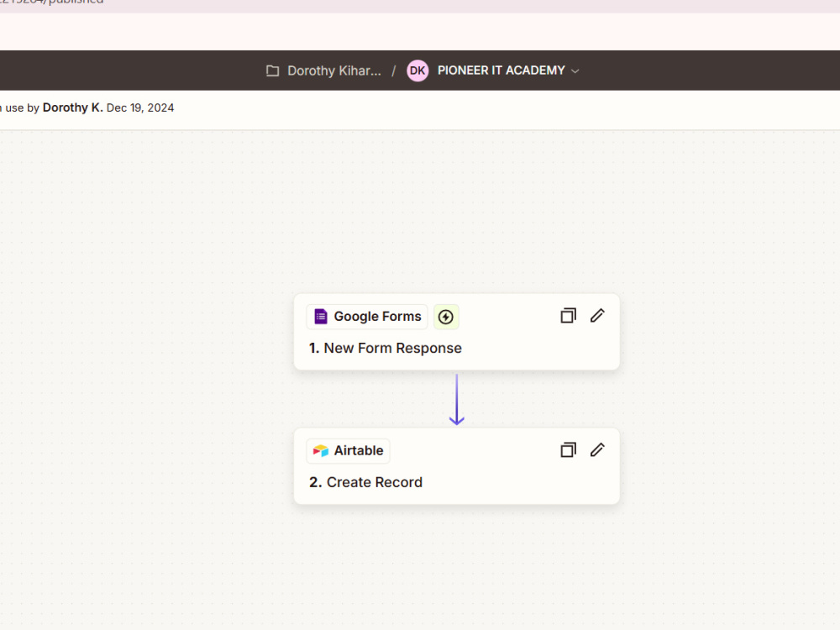Click the DK avatar badge
Viewport: 840px width, 630px height.
[417, 71]
